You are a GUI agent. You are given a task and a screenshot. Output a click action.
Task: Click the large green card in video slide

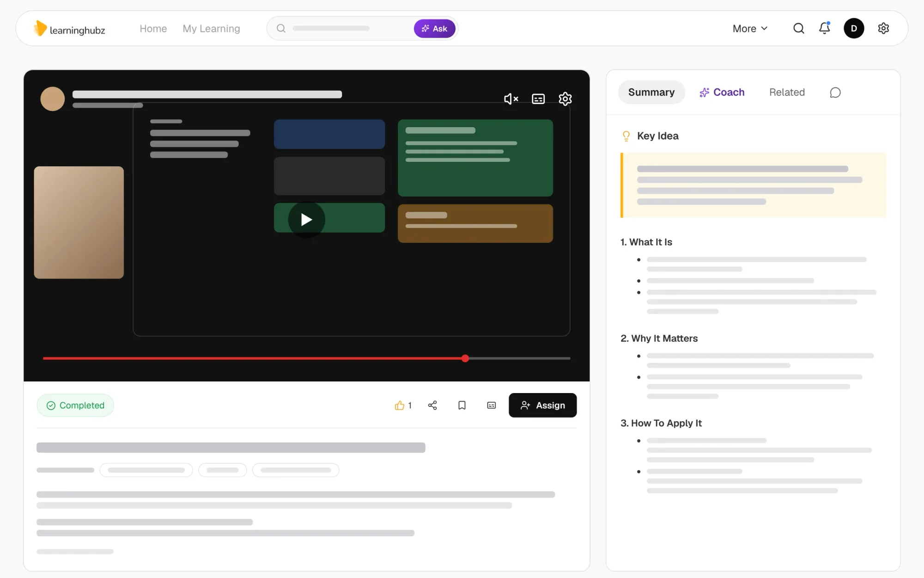(x=475, y=158)
